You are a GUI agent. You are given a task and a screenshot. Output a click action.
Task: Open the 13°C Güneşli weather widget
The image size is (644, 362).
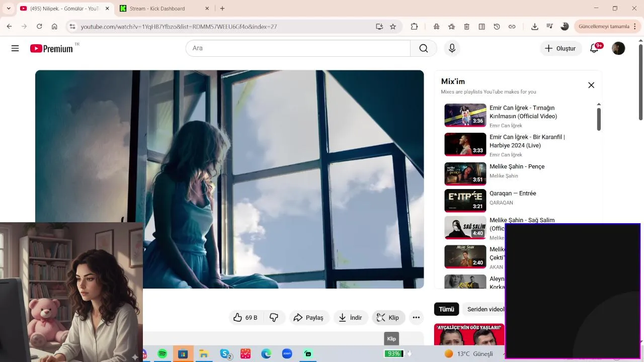tap(469, 354)
